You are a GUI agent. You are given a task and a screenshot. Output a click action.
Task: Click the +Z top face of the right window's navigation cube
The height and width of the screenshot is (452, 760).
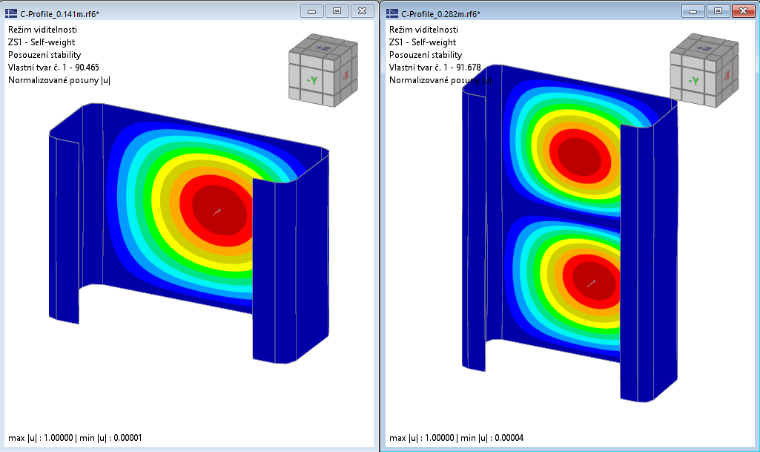pyautogui.click(x=705, y=48)
